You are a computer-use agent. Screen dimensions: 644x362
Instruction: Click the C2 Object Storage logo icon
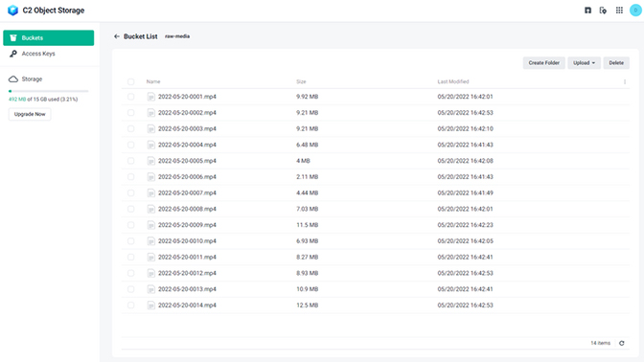[12, 11]
